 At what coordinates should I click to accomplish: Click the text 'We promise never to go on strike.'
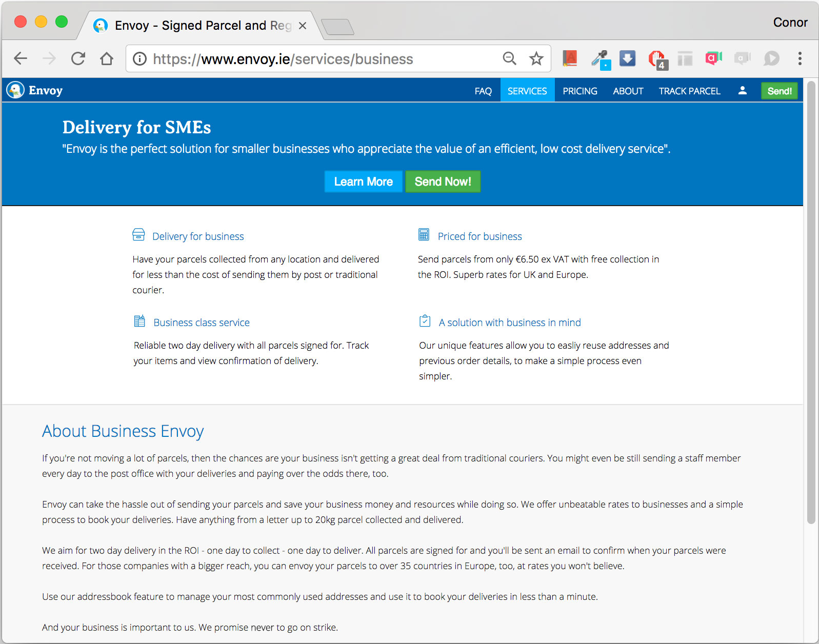pyautogui.click(x=268, y=628)
